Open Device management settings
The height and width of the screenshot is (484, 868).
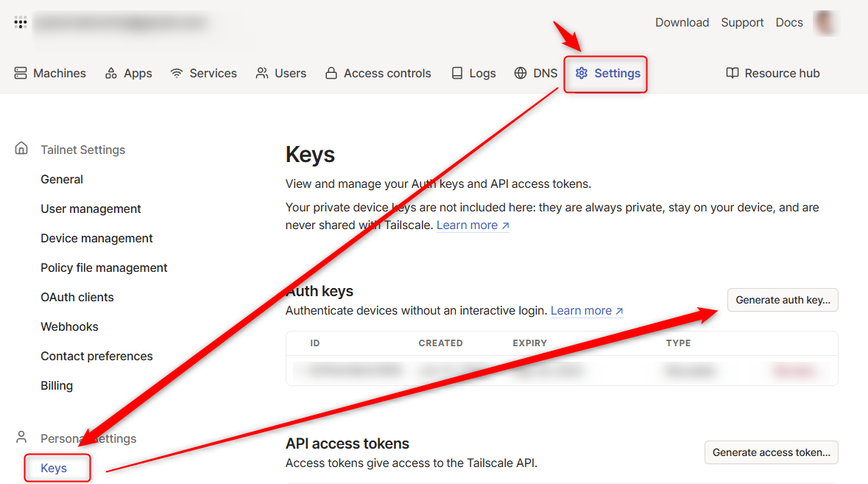(96, 238)
